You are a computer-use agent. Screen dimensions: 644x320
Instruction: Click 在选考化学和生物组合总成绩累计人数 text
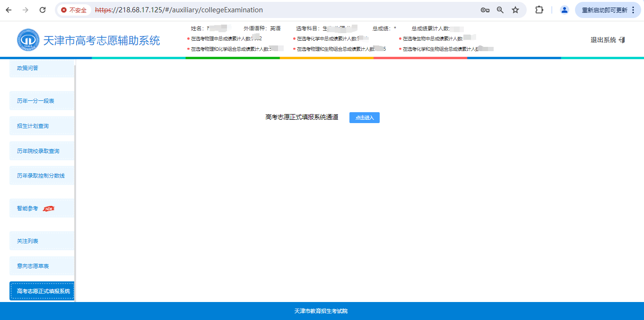point(442,49)
